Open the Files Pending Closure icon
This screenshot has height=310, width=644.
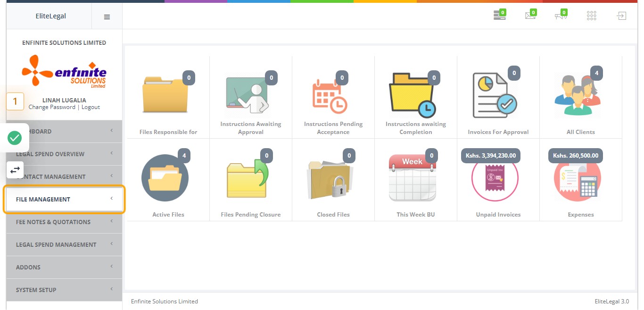click(x=248, y=178)
